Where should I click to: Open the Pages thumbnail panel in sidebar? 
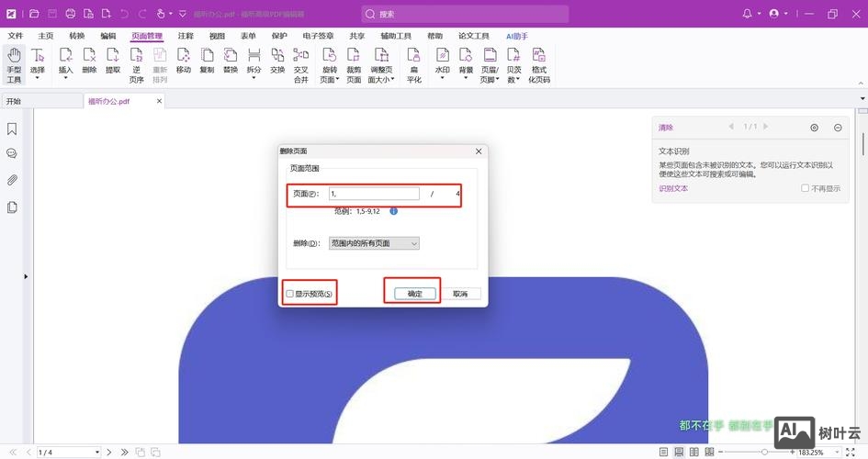(x=12, y=207)
